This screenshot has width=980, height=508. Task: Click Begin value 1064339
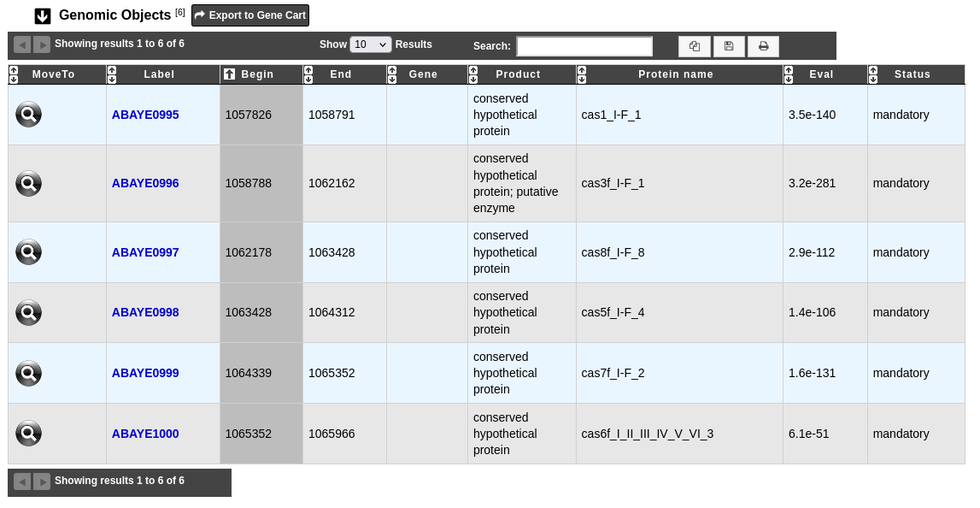pyautogui.click(x=248, y=373)
